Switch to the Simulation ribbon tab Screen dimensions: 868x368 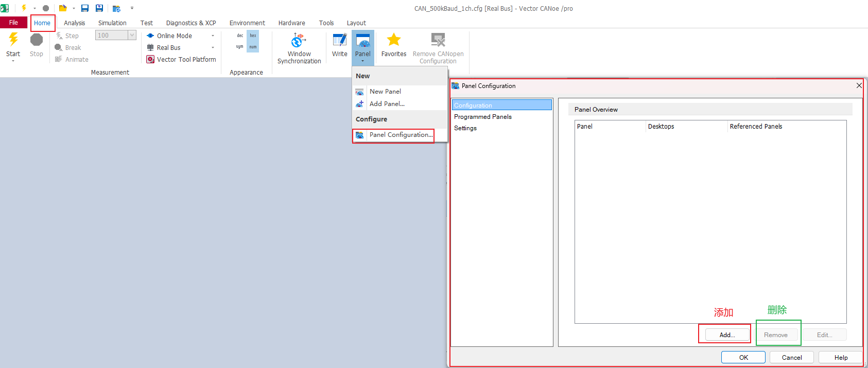click(112, 23)
